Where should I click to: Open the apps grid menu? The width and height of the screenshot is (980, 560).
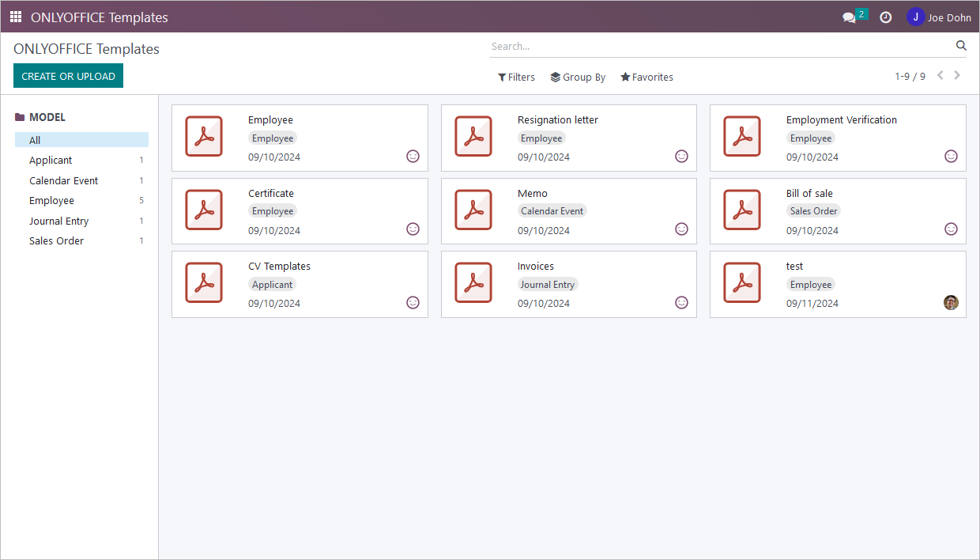pyautogui.click(x=15, y=16)
